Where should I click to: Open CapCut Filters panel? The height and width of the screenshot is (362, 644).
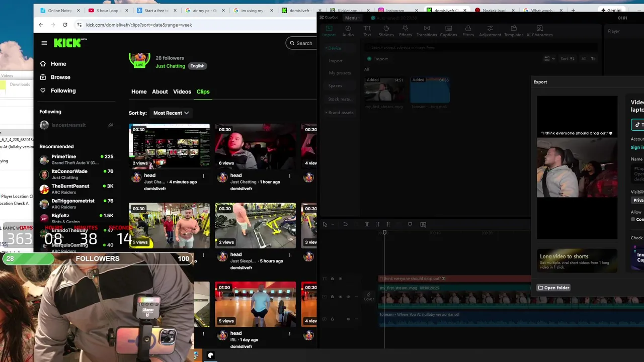tap(468, 31)
